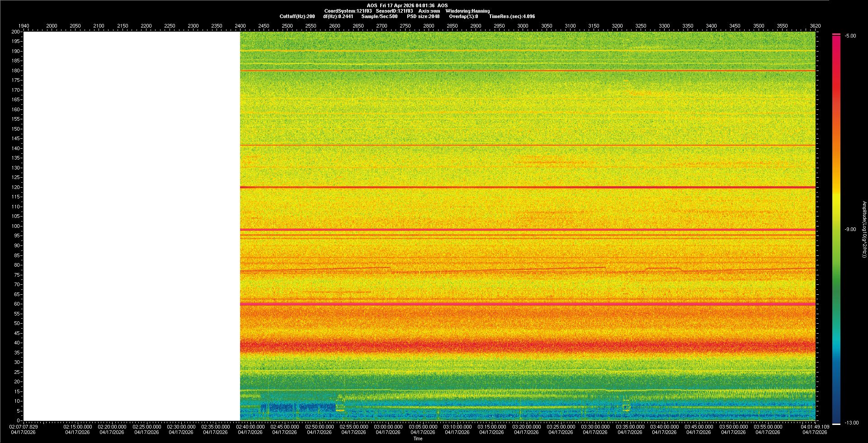
Task: Click the 02:07:07.829 start time label
Action: pyautogui.click(x=24, y=427)
